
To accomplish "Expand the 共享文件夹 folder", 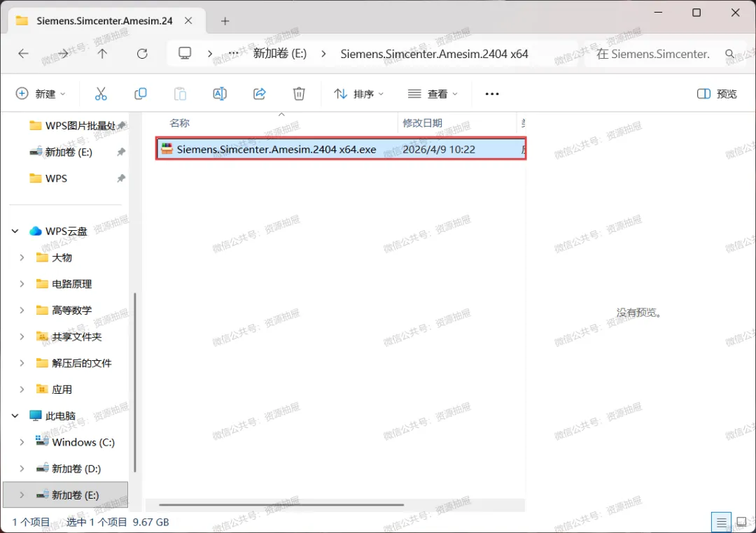I will pos(22,336).
